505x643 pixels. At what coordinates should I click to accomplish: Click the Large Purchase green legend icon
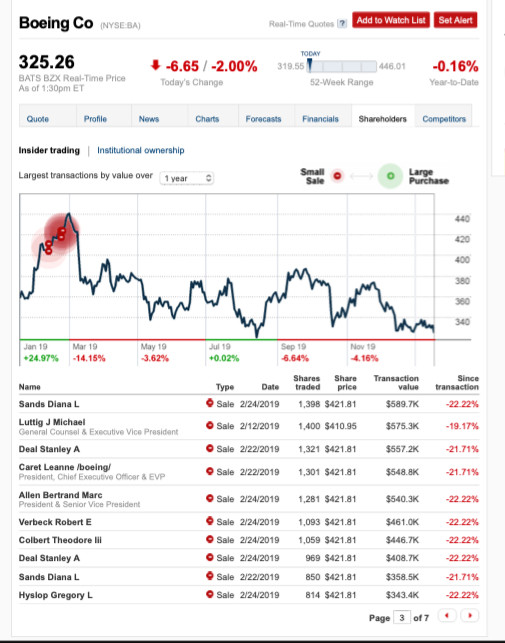click(390, 176)
